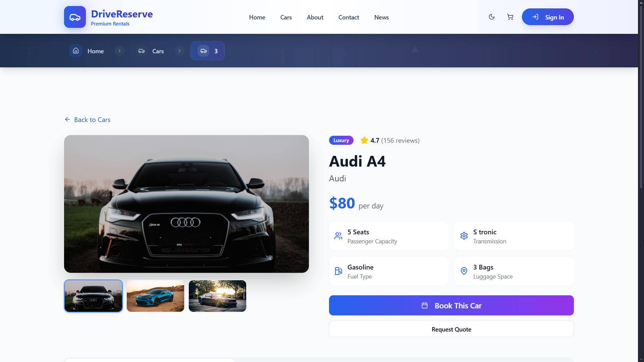Click the chevron after the Cars breadcrumb
Screen dimensions: 644x362
click(179, 51)
